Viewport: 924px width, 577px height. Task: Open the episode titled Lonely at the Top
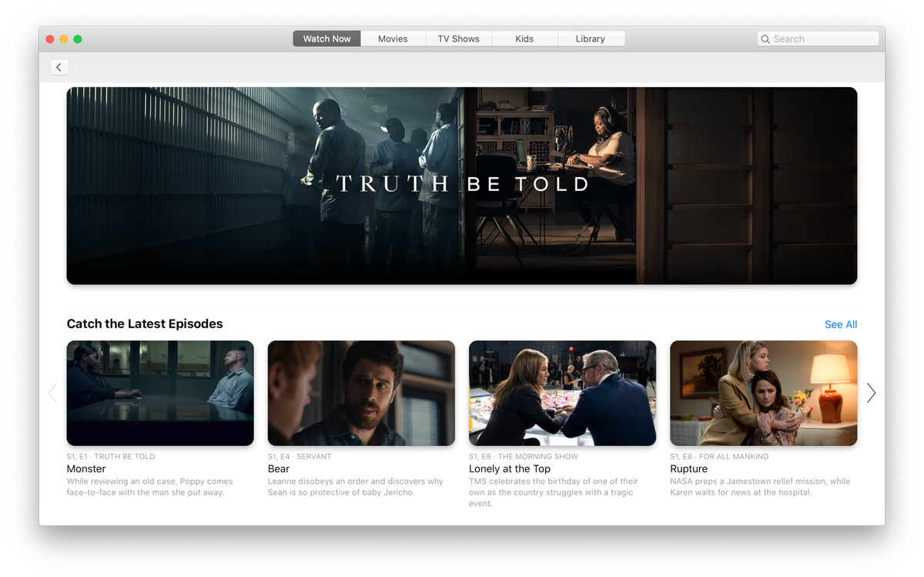510,468
